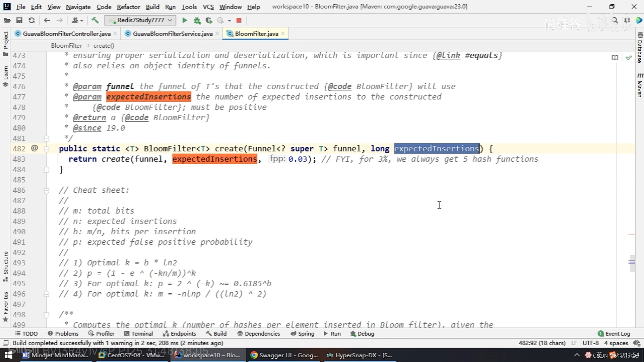Toggle the fold marker at line 496
This screenshot has width=644, height=362.
(x=47, y=294)
